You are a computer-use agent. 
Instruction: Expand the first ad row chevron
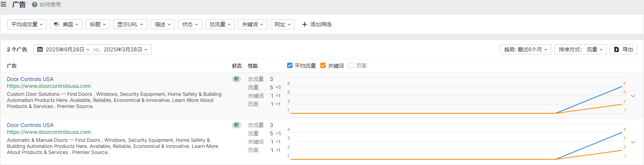(633, 96)
